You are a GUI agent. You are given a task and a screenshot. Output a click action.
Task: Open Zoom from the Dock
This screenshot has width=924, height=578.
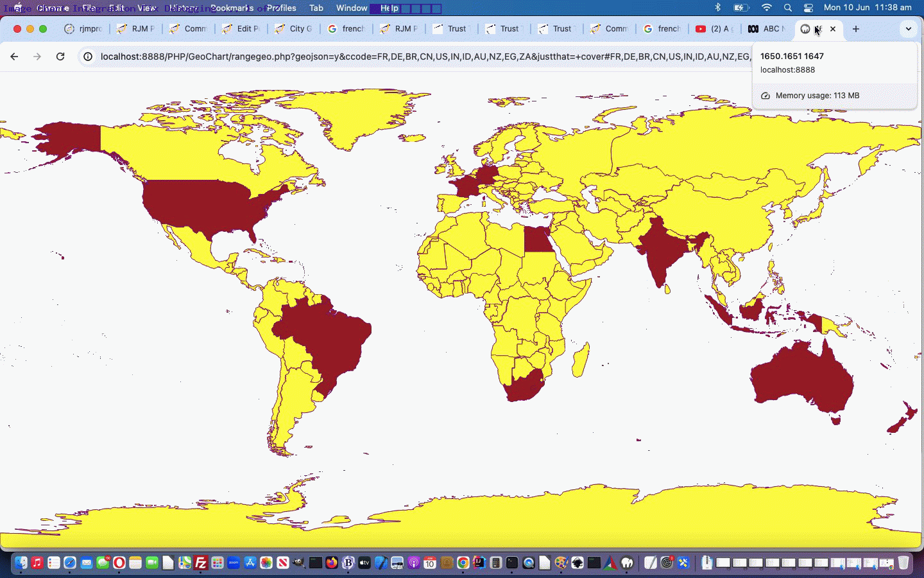pyautogui.click(x=234, y=563)
